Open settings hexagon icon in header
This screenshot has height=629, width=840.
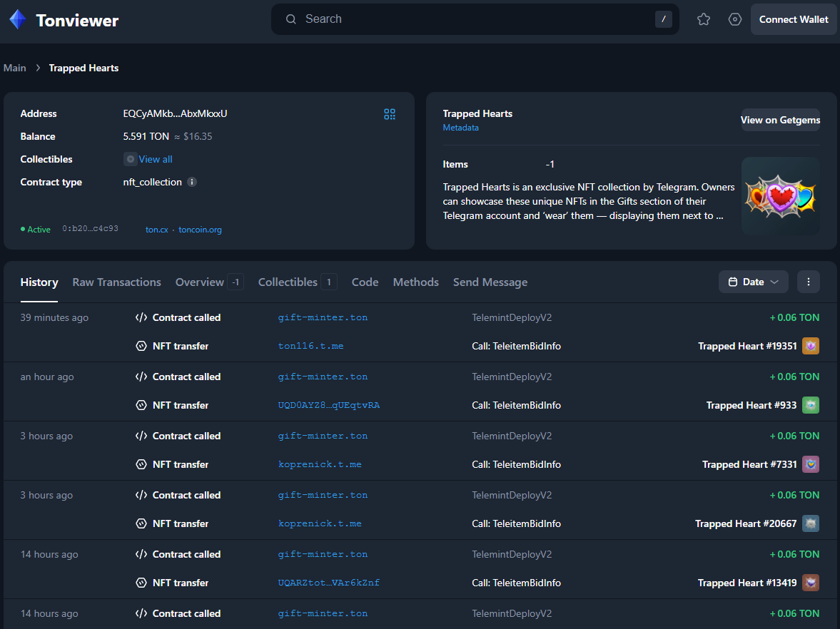pos(735,19)
